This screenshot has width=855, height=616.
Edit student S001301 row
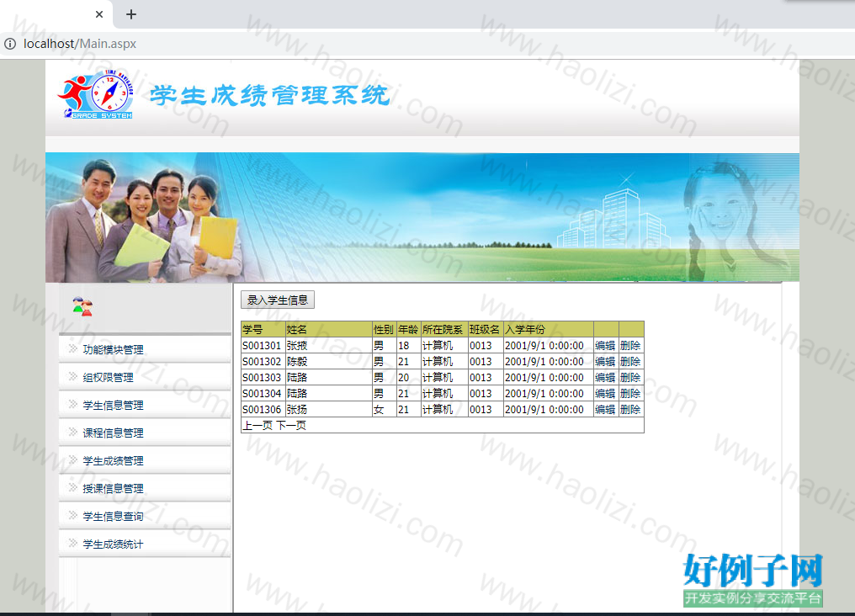coord(605,346)
